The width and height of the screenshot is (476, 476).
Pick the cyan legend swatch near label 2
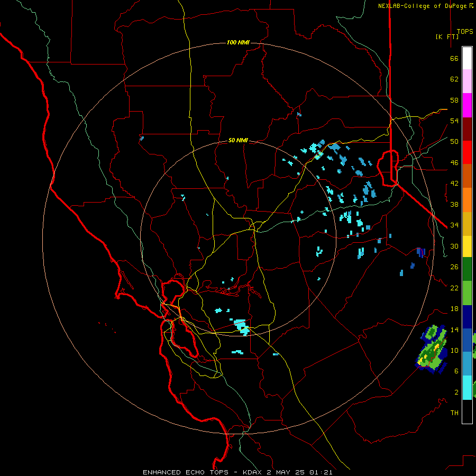click(467, 388)
